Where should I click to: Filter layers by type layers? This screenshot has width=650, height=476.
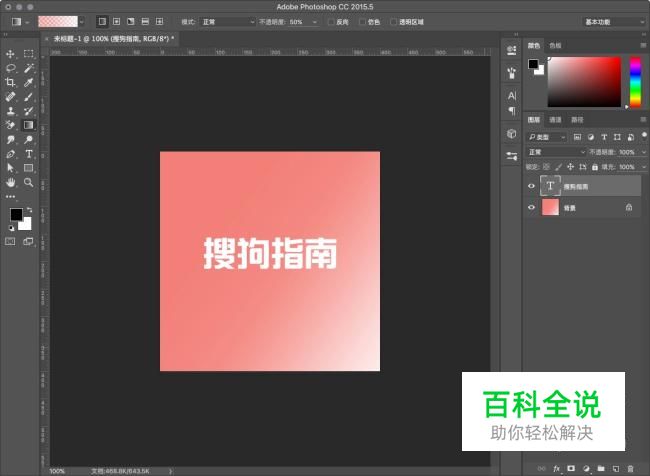[604, 137]
